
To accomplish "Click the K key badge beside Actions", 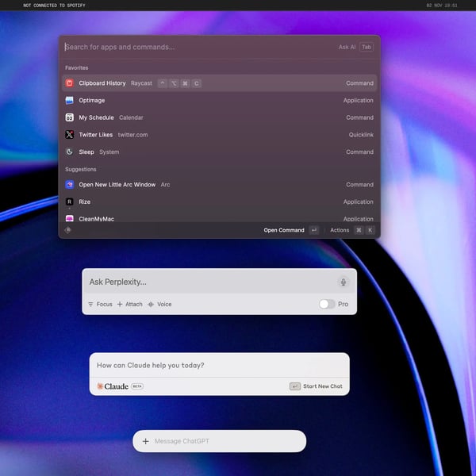I will tap(370, 230).
